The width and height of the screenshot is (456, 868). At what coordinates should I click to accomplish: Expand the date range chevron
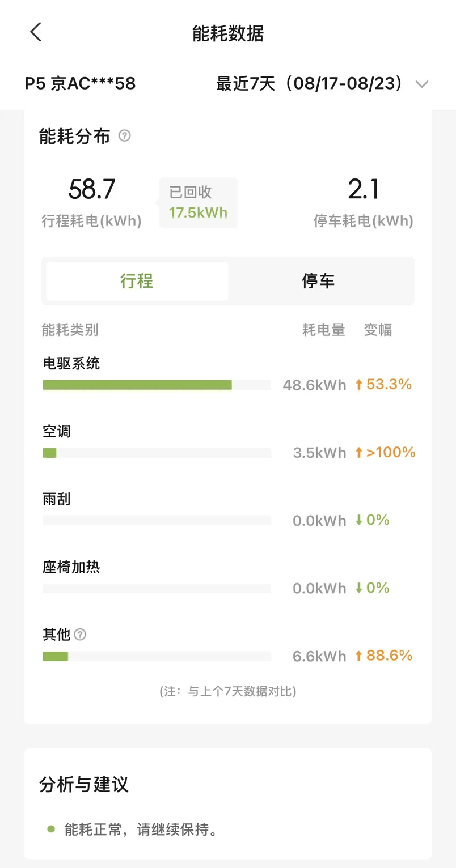tap(421, 85)
